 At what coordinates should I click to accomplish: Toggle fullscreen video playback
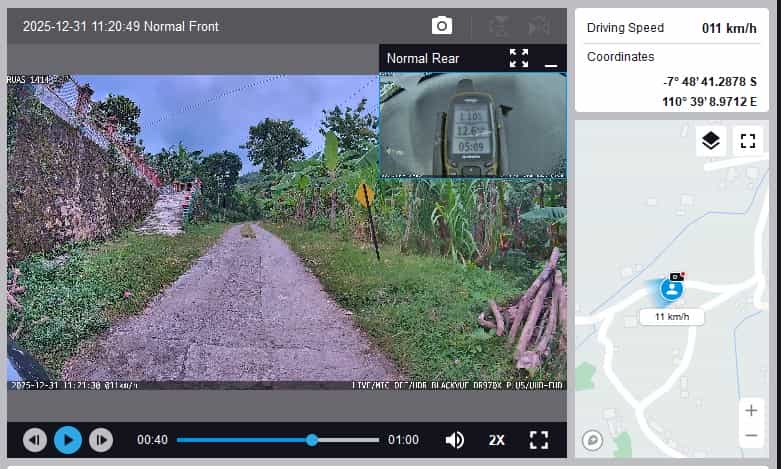[539, 440]
